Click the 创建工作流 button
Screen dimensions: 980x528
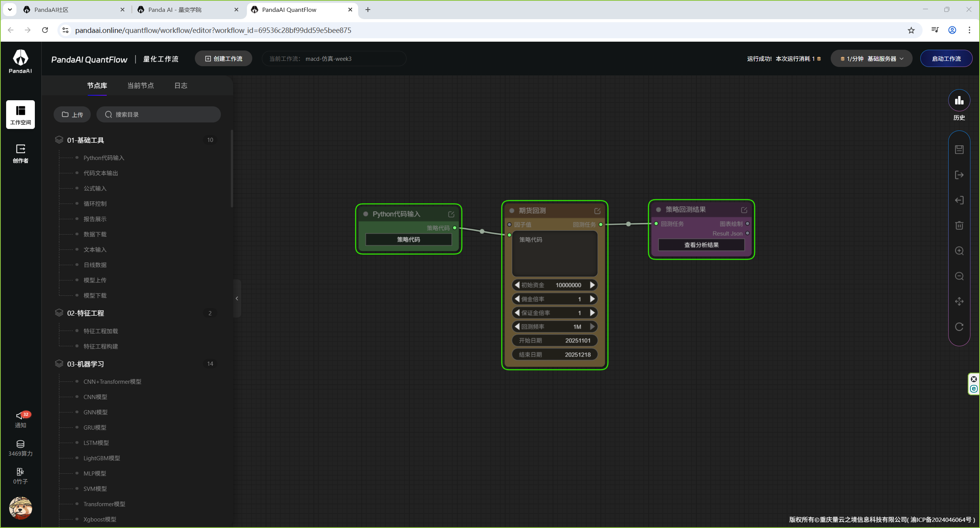(224, 59)
